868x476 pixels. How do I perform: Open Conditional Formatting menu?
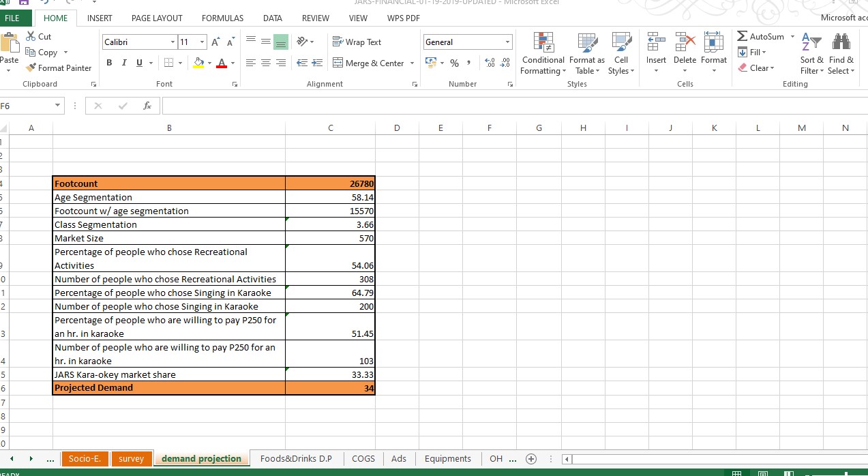(x=543, y=53)
